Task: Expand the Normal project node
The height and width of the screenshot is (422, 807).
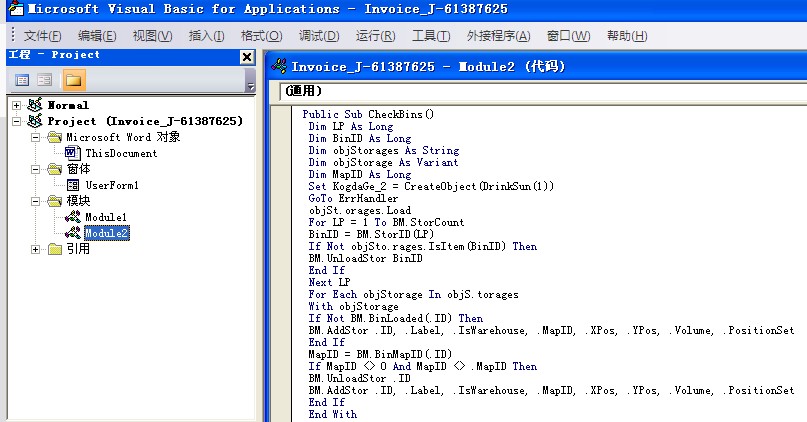Action: point(16,105)
